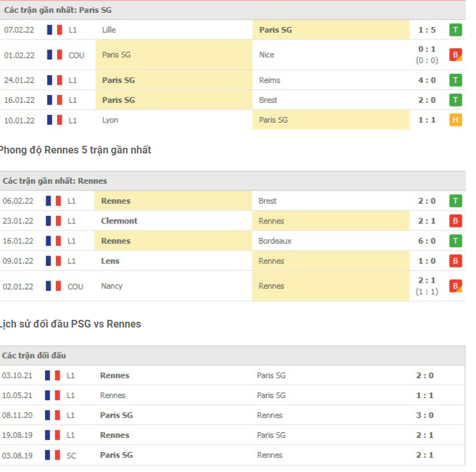Select the Bordeaux team name
Image resolution: width=476 pixels, height=472 pixels.
click(275, 241)
